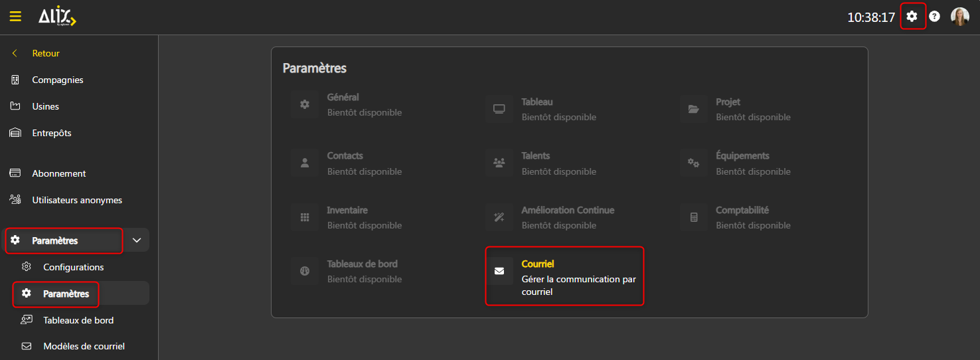Collapse the Paramètres section chevron

click(x=137, y=240)
